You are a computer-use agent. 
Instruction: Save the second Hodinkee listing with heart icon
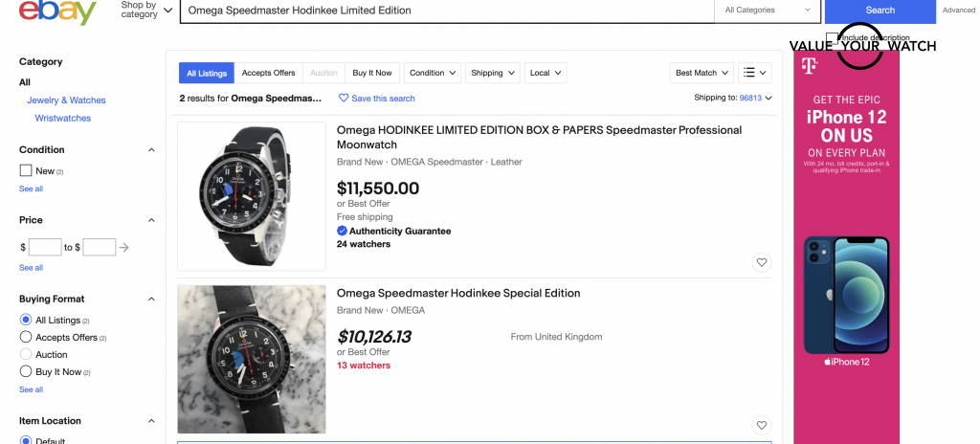(762, 425)
